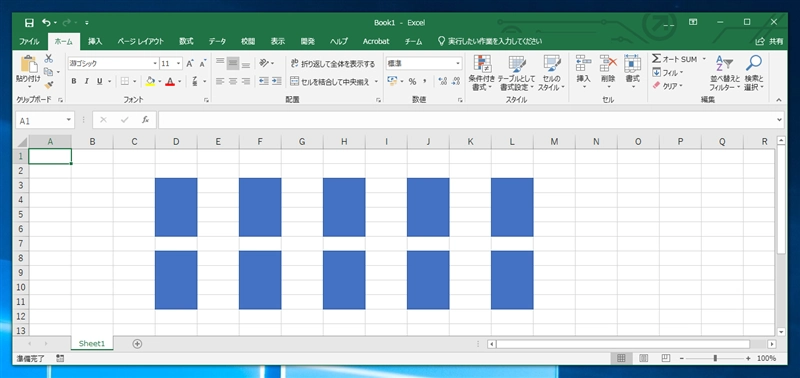Toggle align text right
This screenshot has width=800, height=378.
coord(246,81)
